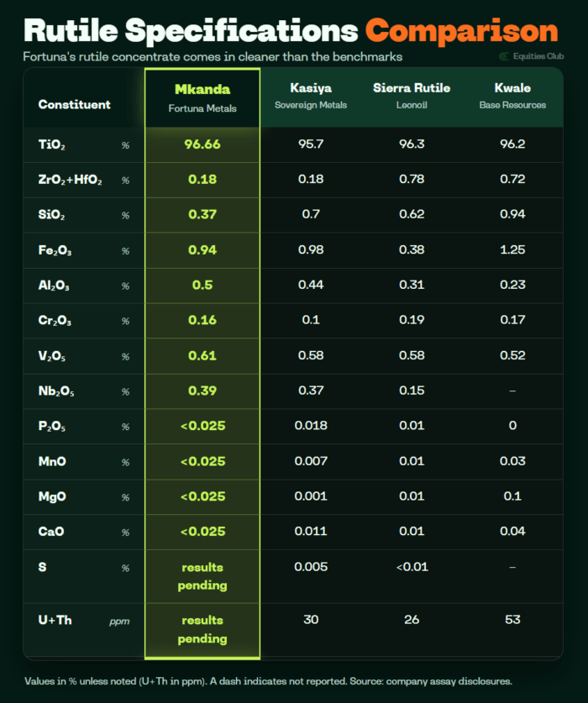
Task: Click the V₂O₅ row label
Action: click(52, 356)
